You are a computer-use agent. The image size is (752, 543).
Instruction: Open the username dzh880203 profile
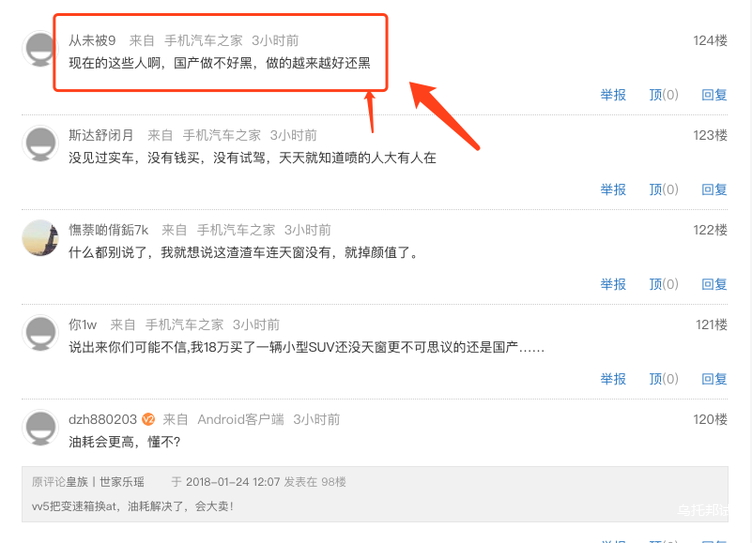[x=103, y=419]
